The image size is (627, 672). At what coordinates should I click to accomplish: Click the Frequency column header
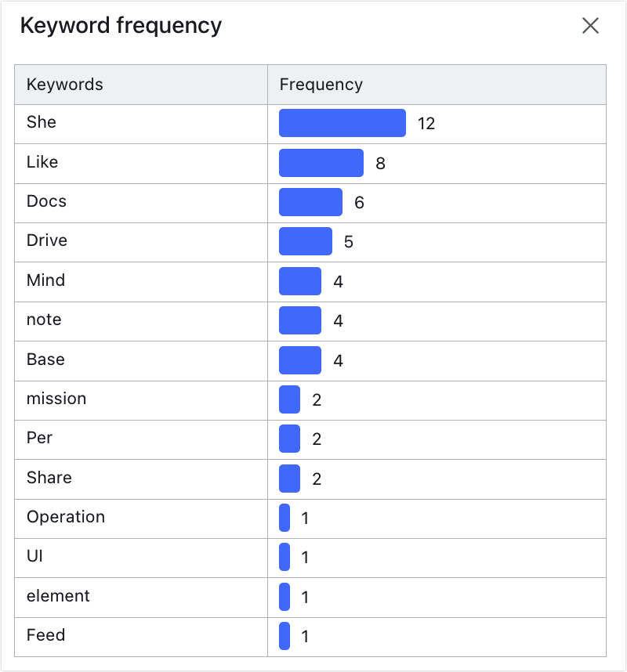[x=321, y=84]
